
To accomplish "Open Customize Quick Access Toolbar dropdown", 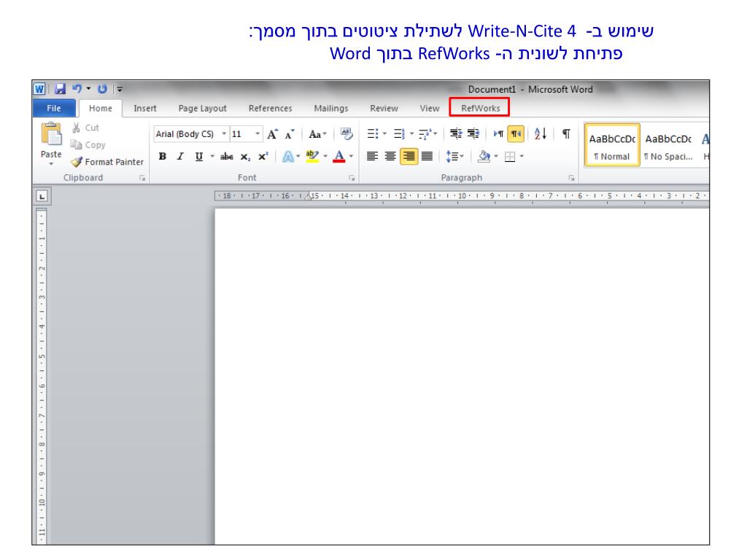I will tap(120, 89).
